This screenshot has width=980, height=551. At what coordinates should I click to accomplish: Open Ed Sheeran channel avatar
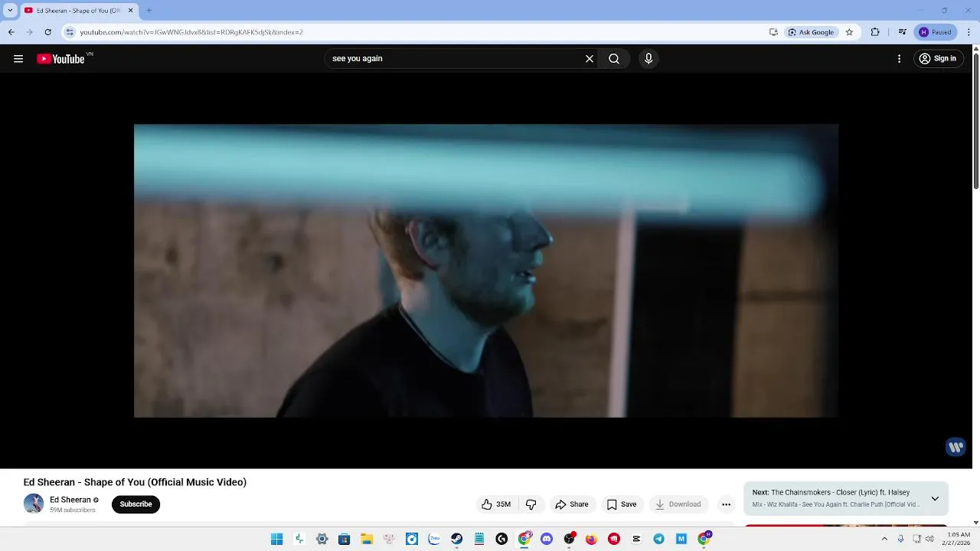(x=34, y=504)
